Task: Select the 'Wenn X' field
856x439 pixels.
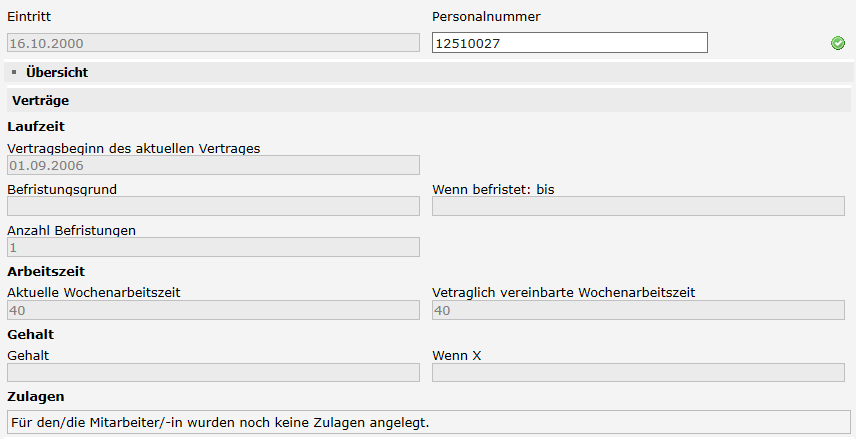Action: 638,372
